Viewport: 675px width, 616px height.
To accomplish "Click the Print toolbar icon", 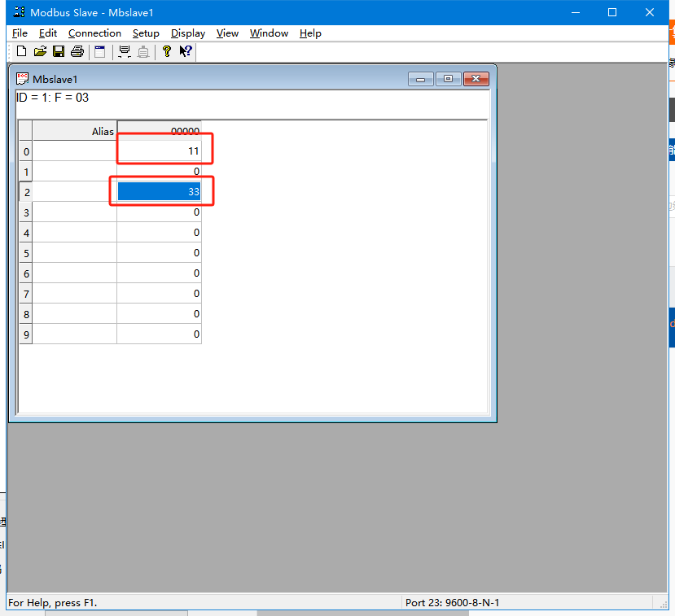I will tap(77, 51).
